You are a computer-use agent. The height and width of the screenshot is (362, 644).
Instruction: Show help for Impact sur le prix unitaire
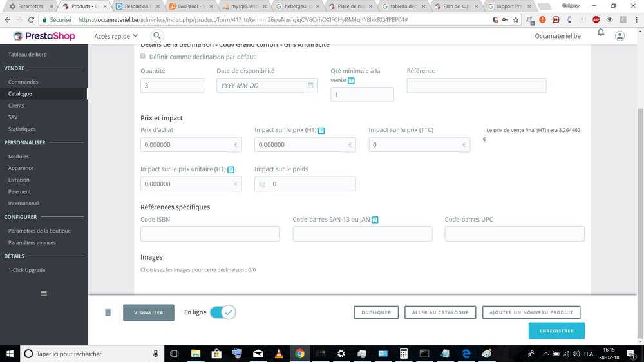pyautogui.click(x=231, y=169)
